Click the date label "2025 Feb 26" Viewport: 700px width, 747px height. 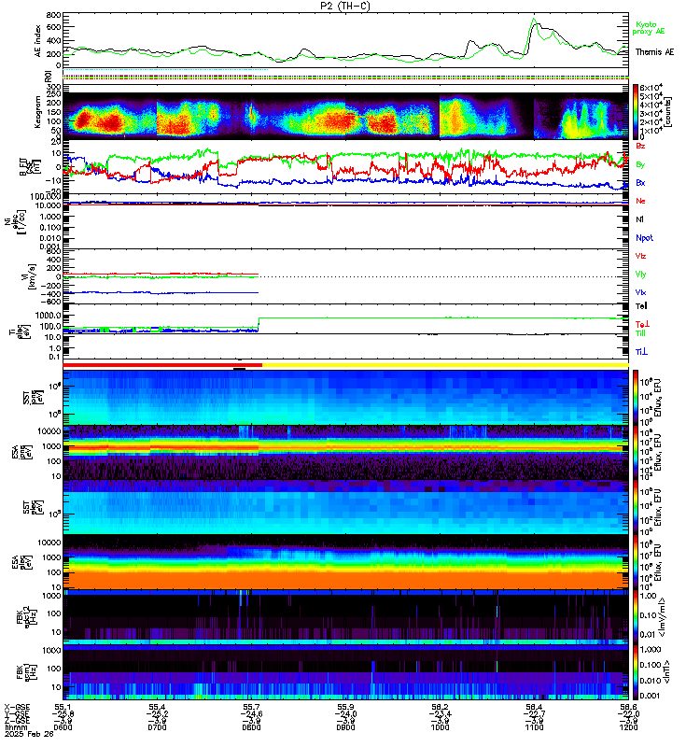[x=30, y=734]
